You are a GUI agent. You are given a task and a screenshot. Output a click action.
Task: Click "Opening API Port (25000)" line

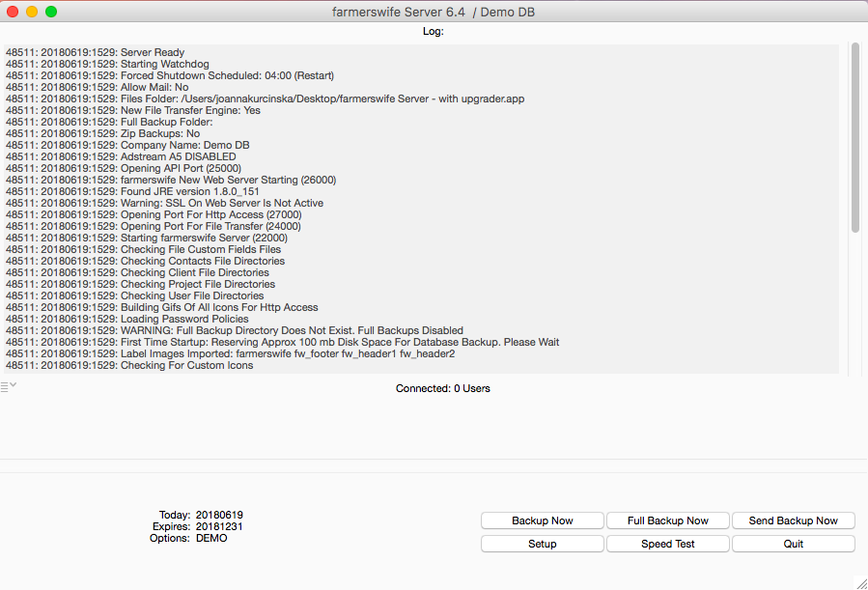pyautogui.click(x=124, y=169)
